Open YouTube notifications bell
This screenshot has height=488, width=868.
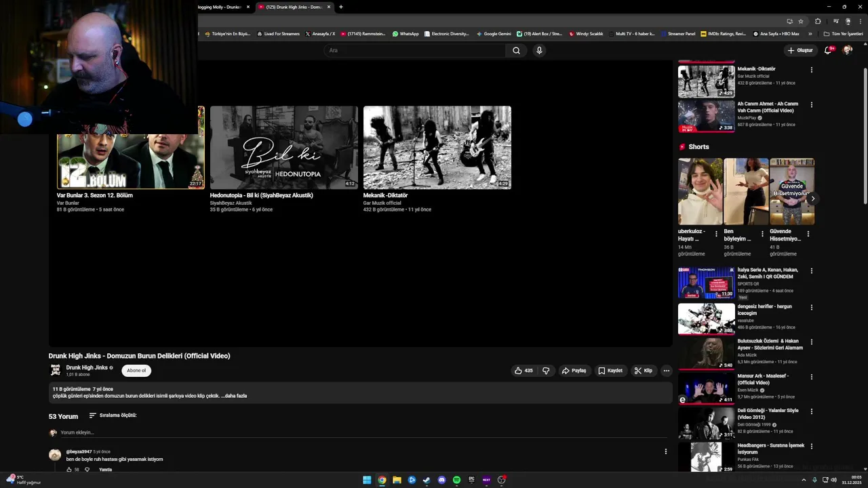point(828,50)
